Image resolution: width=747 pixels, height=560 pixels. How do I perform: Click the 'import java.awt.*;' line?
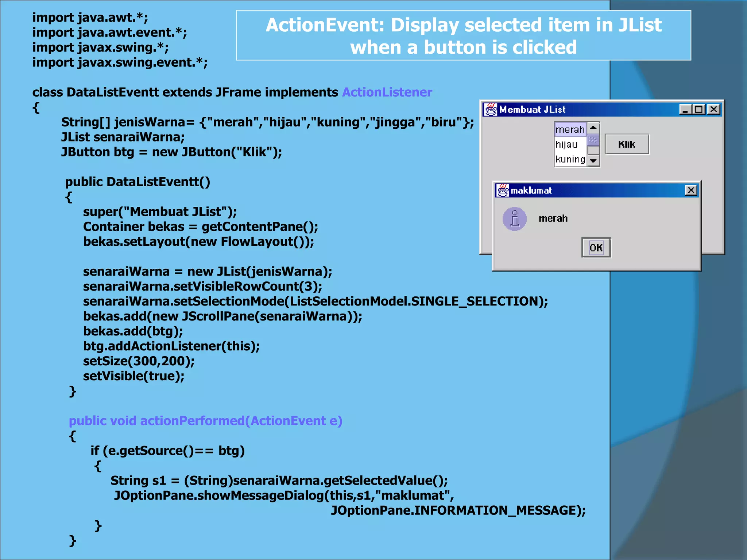tap(90, 17)
